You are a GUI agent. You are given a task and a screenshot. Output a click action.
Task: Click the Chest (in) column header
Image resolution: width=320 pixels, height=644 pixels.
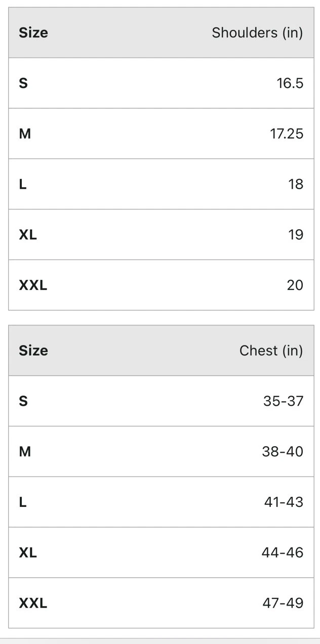tap(271, 351)
